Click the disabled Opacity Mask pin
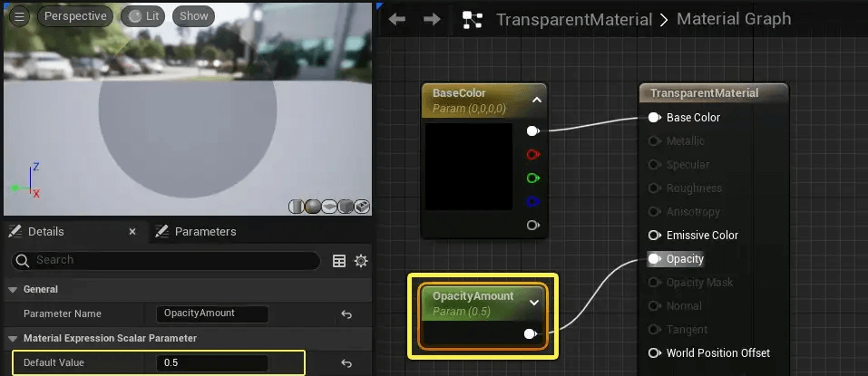 (654, 283)
